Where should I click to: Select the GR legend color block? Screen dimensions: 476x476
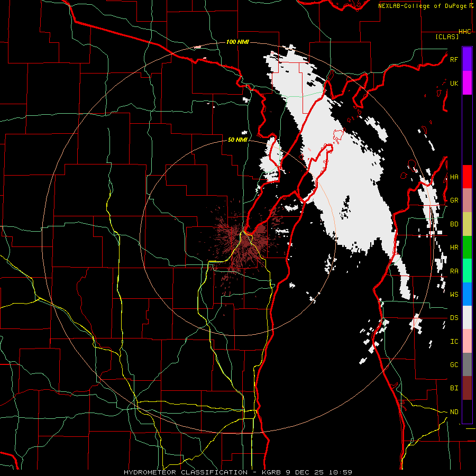pyautogui.click(x=467, y=200)
